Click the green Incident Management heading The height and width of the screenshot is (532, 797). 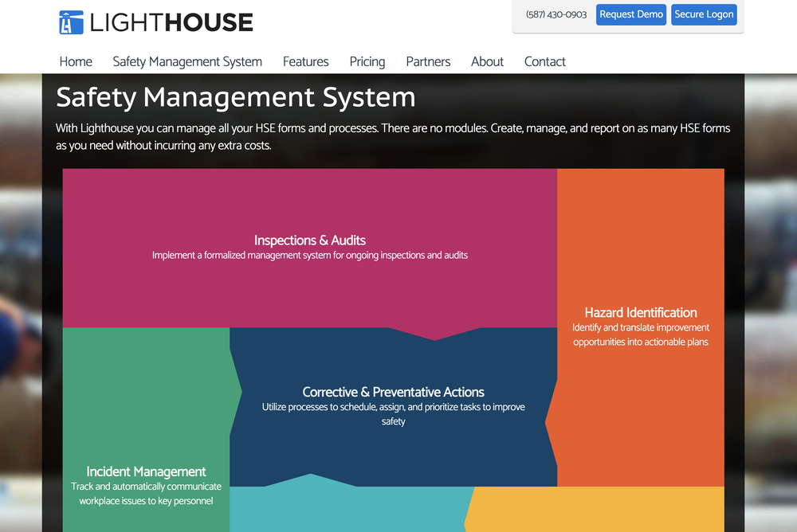(x=146, y=471)
